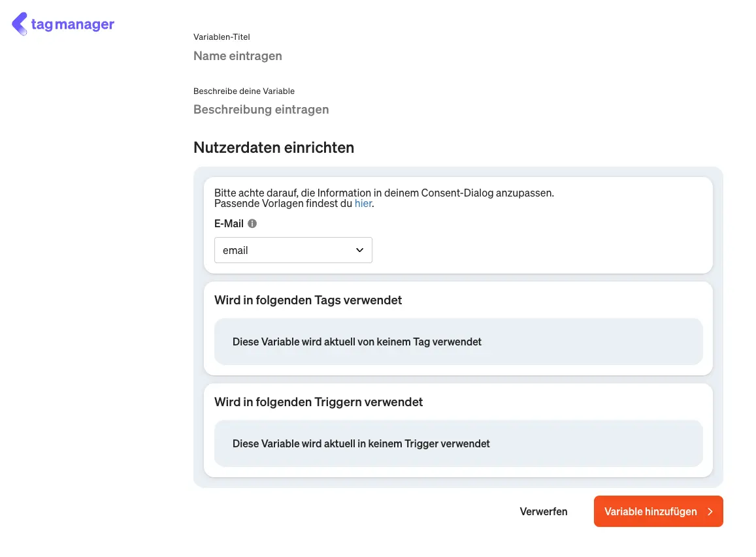
Task: Click the "Wird in folgenden Tags verwendet" heading
Action: pos(308,300)
